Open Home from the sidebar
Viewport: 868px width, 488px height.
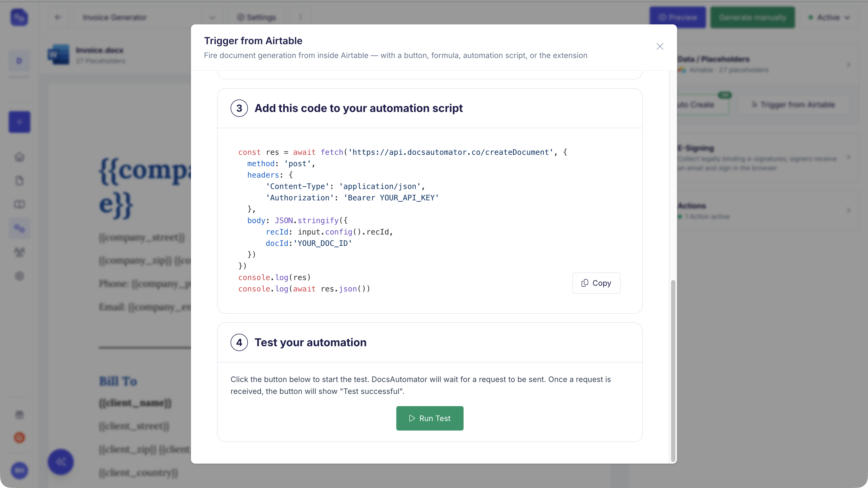point(19,157)
